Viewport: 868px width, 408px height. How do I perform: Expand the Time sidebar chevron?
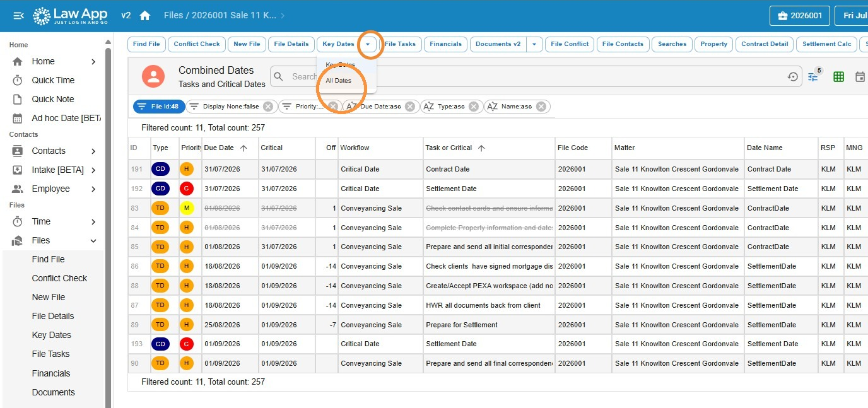click(x=93, y=221)
